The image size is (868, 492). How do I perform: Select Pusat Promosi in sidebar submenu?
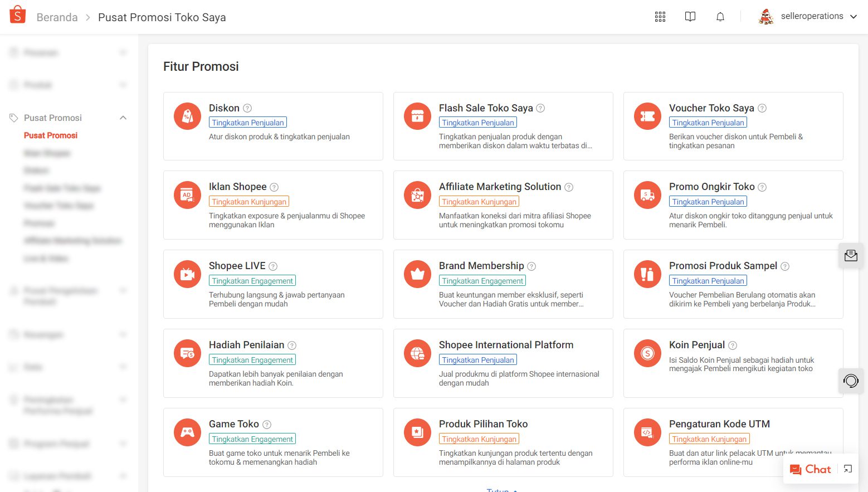point(51,135)
